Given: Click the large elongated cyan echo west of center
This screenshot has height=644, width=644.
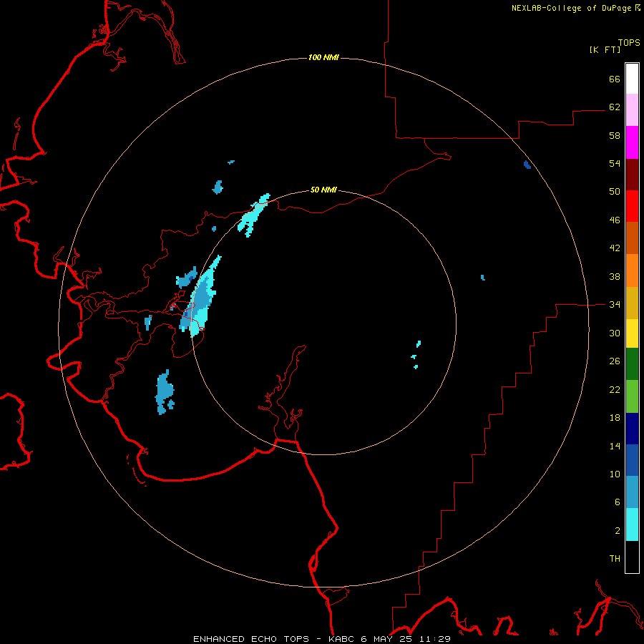Looking at the screenshot, I should (202, 296).
